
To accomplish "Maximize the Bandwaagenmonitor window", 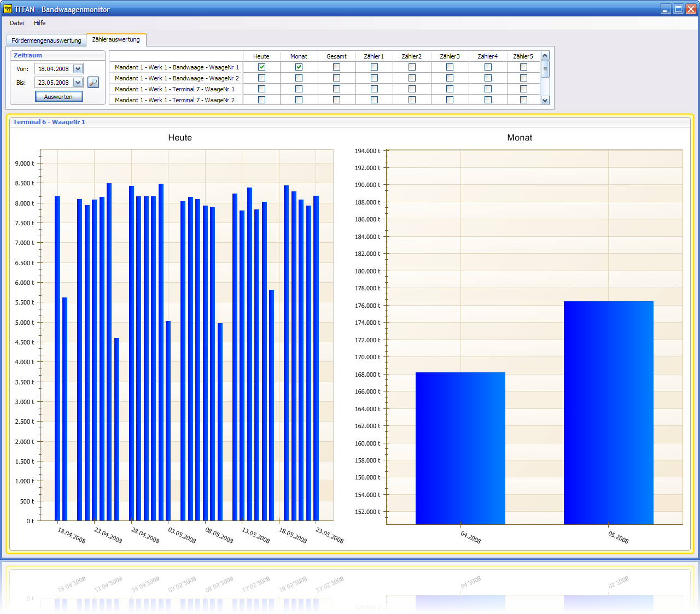I will pos(678,9).
